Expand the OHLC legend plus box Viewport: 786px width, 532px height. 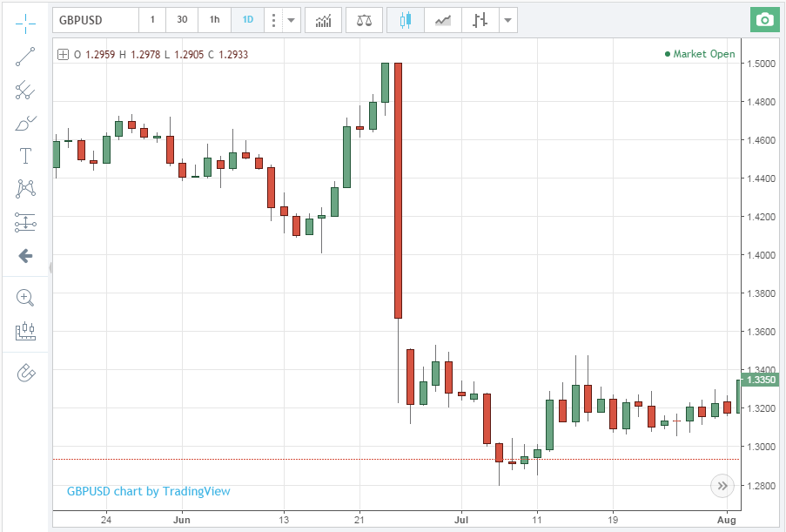64,55
